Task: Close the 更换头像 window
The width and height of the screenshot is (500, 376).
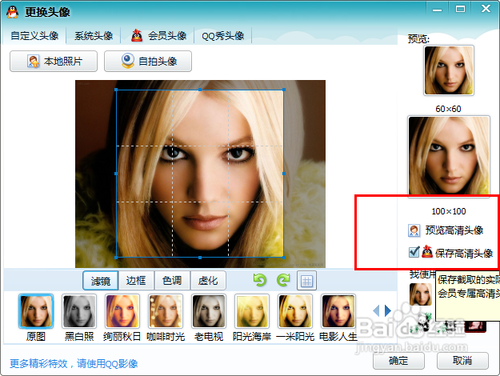Action: [486, 9]
